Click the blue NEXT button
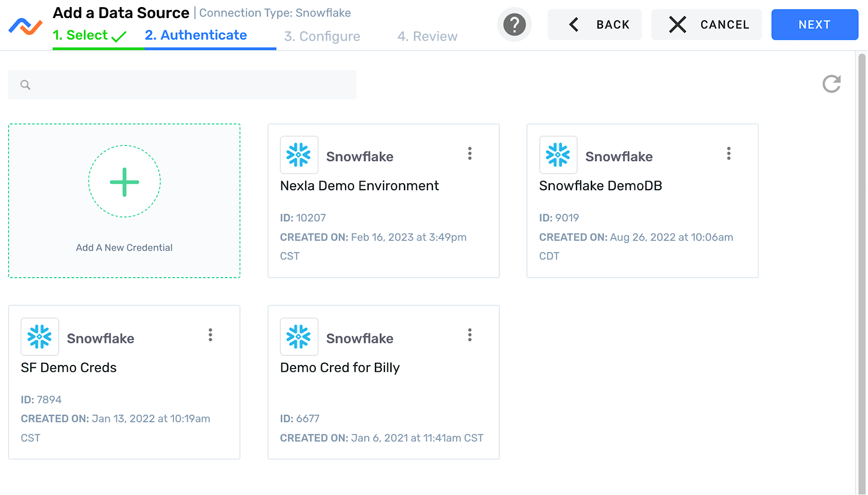 [814, 25]
